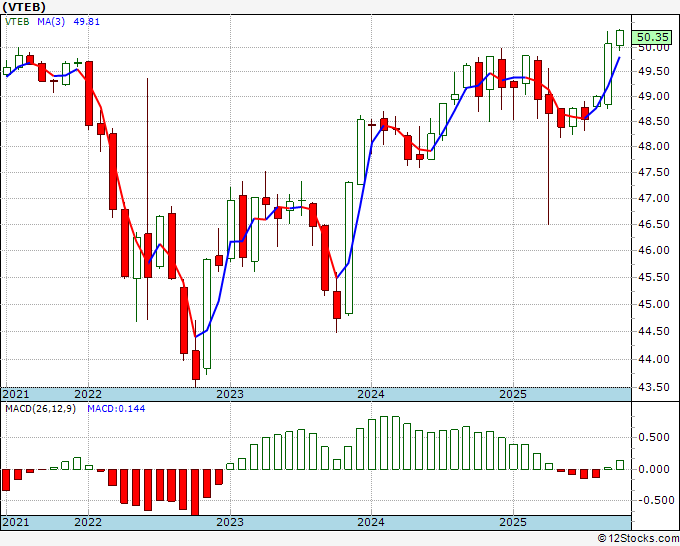This screenshot has width=680, height=546.
Task: Click the green VTEB legend label
Action: pyautogui.click(x=17, y=22)
